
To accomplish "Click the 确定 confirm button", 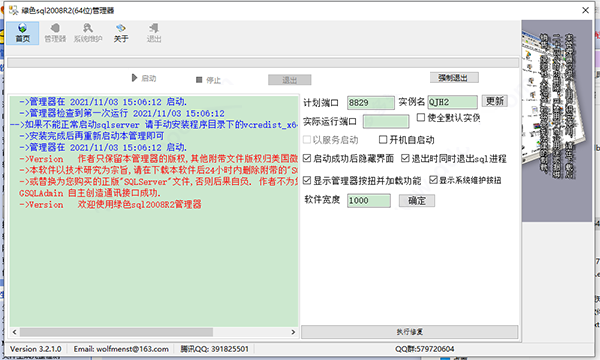I will point(417,200).
